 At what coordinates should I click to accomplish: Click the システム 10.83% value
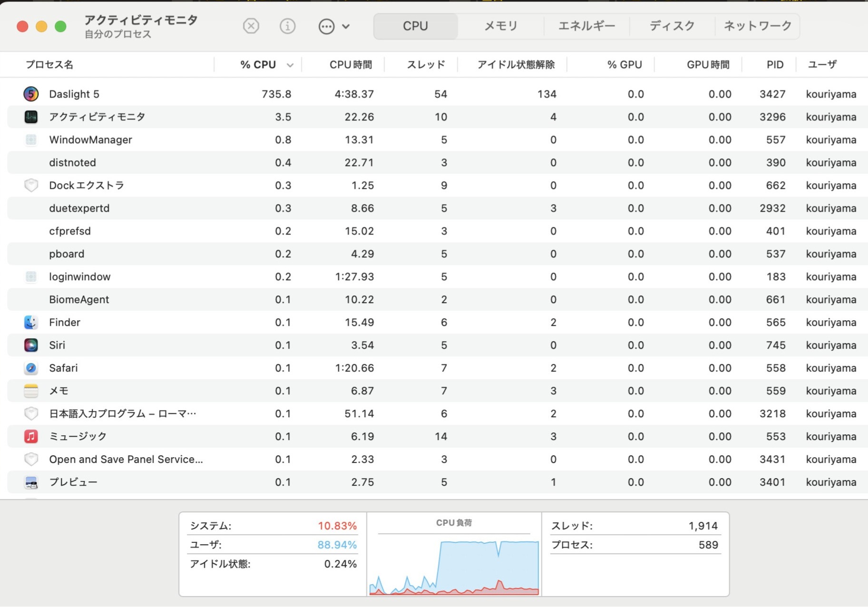coord(337,526)
